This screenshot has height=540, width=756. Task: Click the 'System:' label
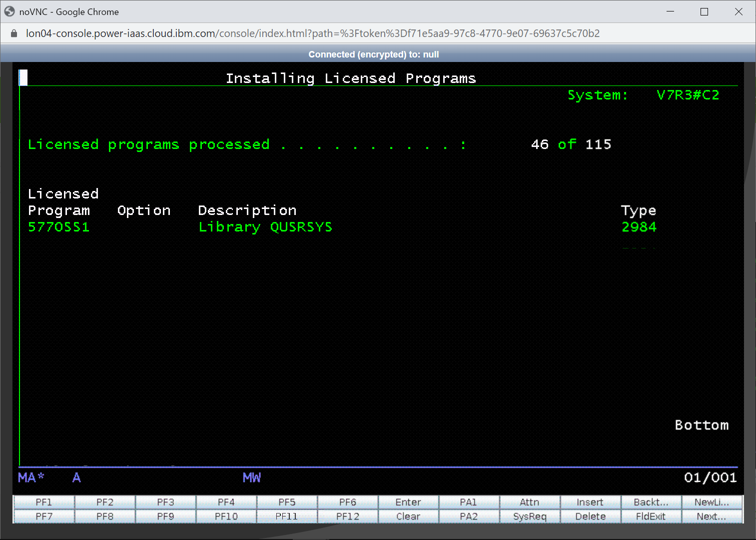[x=598, y=95]
